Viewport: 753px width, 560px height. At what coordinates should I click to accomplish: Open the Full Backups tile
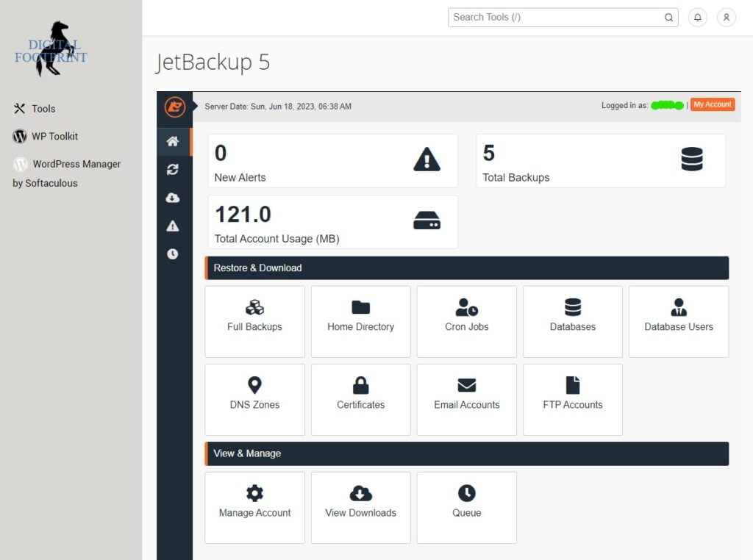254,321
